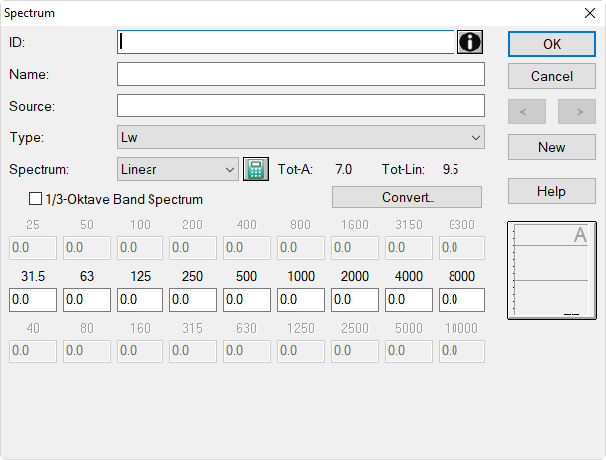Viewport: 606px width, 460px height.
Task: Click the disabled 100 Hz value field
Action: click(140, 248)
